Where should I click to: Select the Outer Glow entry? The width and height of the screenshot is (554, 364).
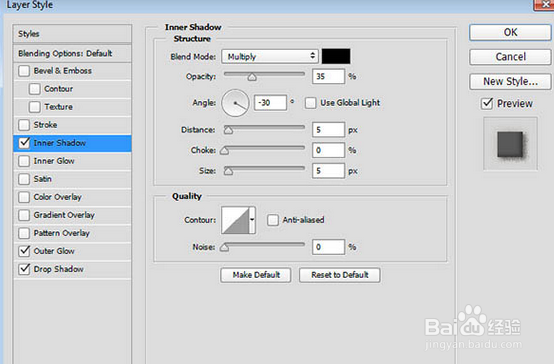pos(54,251)
